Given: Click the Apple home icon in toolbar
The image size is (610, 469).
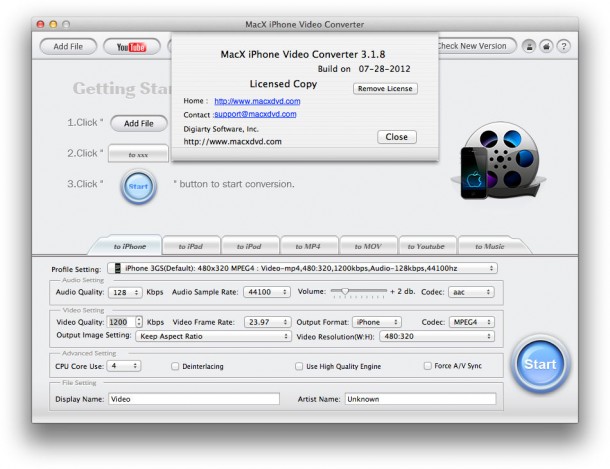Looking at the screenshot, I should 545,46.
